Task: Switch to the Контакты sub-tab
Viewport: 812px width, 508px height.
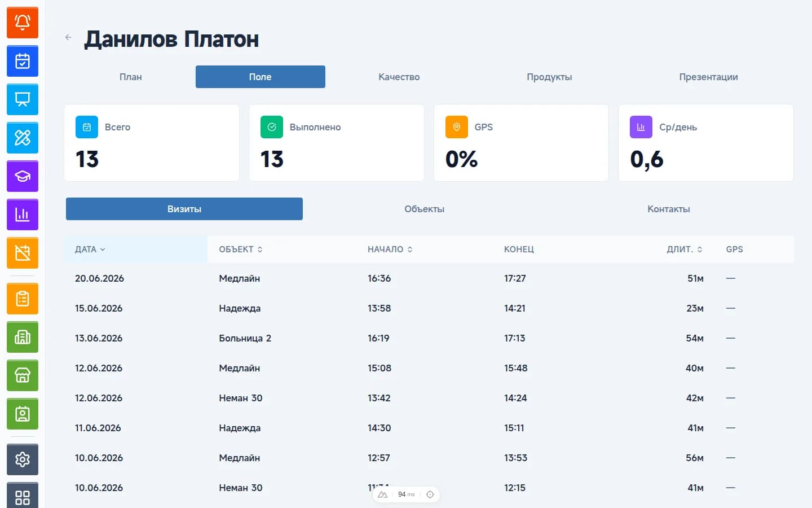Action: pos(669,209)
